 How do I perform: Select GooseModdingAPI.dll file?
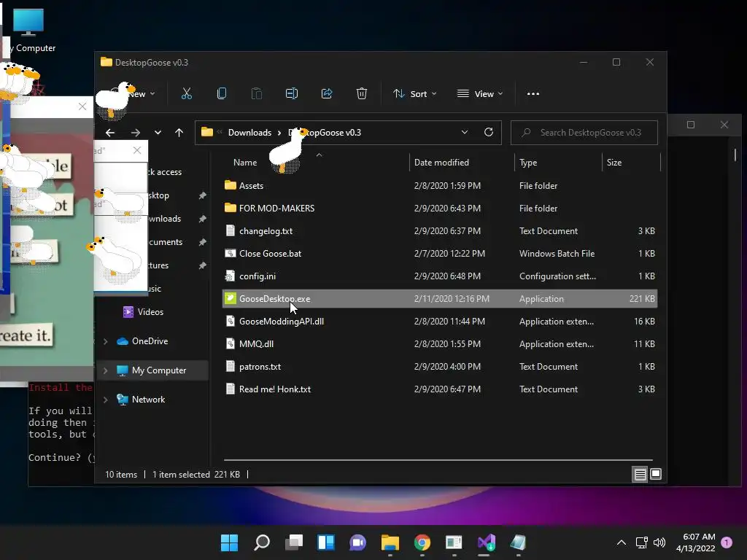tap(440, 322)
